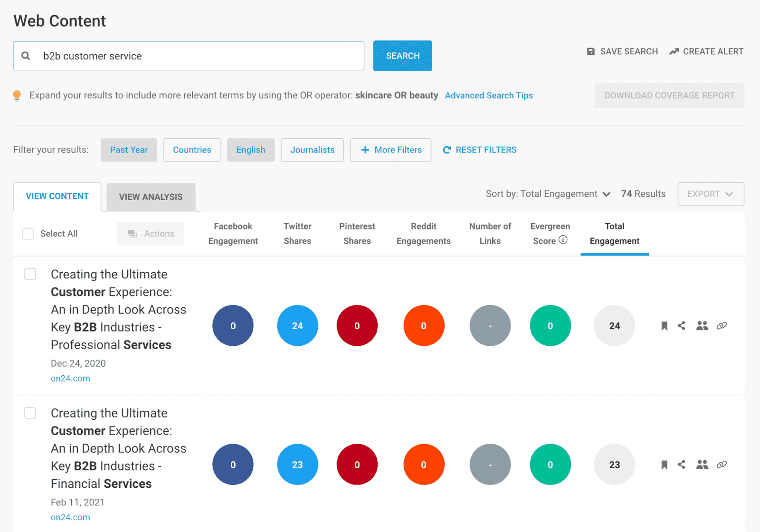Viewport: 760px width, 532px height.
Task: Click the Create Alert trending-arrow icon
Action: [x=674, y=51]
